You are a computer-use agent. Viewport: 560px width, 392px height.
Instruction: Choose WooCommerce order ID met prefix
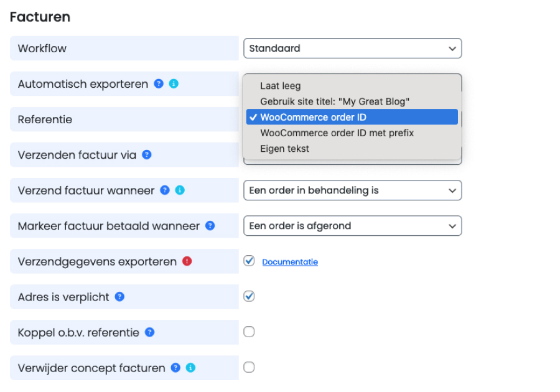coord(337,133)
